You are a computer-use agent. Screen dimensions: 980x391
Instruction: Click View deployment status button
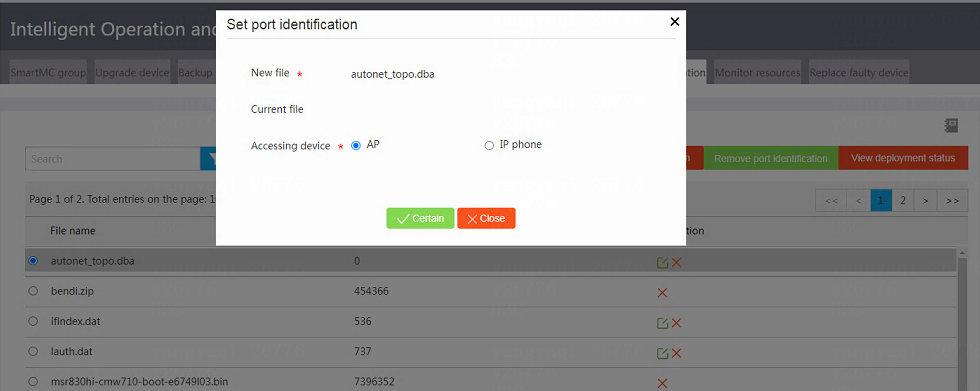902,158
